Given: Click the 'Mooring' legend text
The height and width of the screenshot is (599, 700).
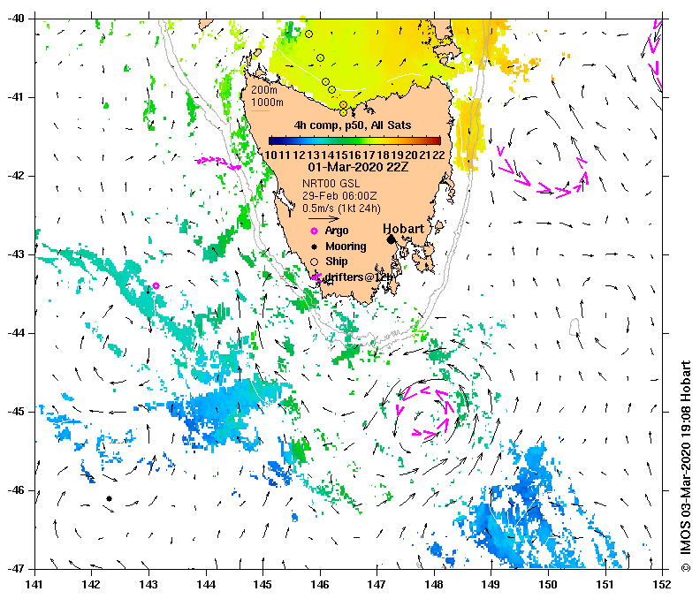Looking at the screenshot, I should point(346,246).
